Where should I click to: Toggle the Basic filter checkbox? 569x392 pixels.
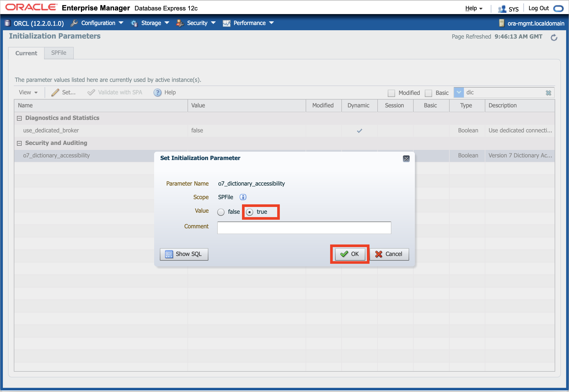coord(428,93)
